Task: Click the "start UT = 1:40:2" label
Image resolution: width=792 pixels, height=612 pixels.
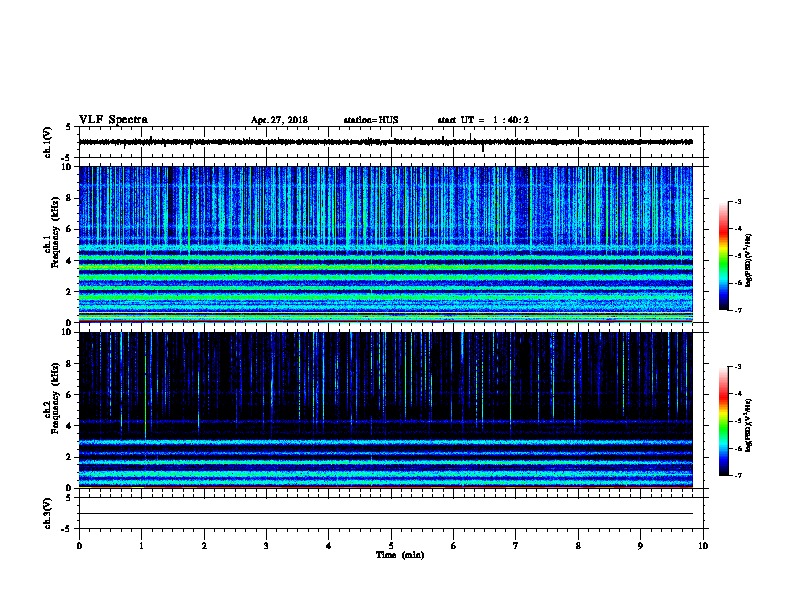Action: [483, 120]
